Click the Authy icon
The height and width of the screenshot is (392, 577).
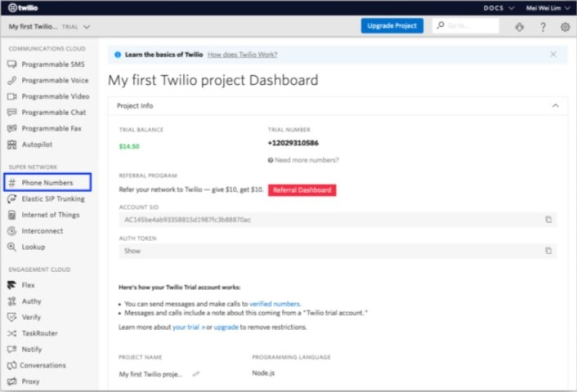(12, 301)
